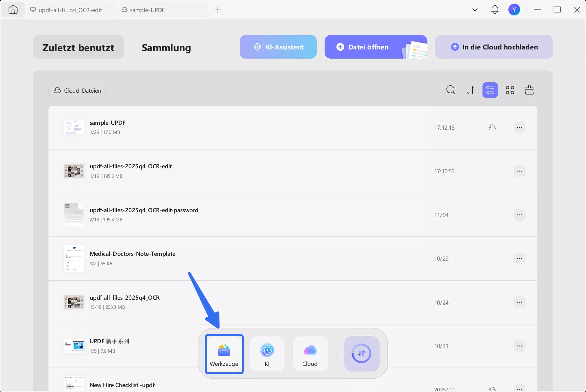
Task: Click the 17:12:13 timestamp
Action: coord(444,128)
